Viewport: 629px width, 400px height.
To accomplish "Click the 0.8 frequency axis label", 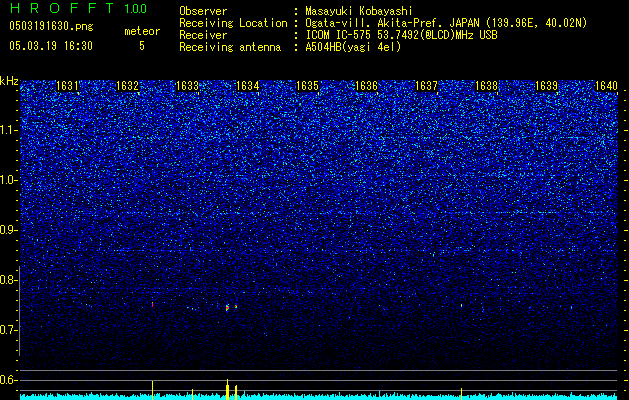I will 8,280.
